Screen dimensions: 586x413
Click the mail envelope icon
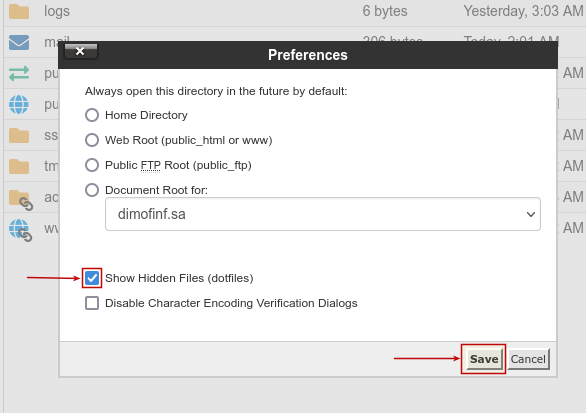[x=19, y=42]
